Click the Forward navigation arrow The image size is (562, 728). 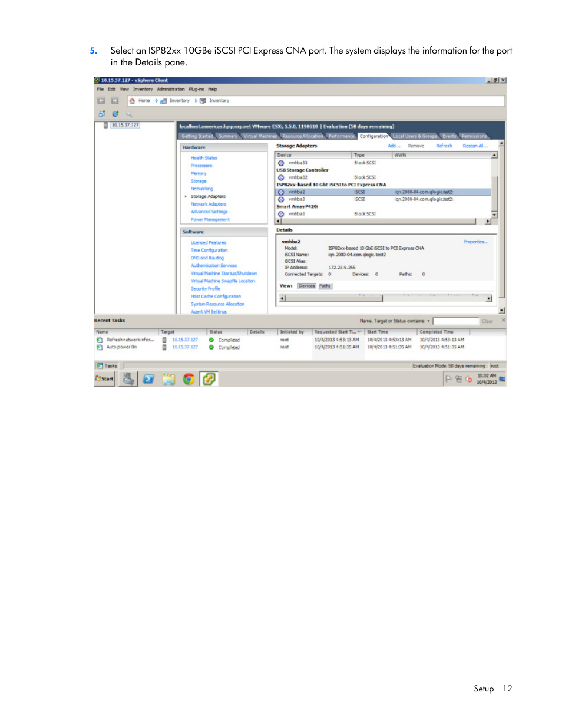coord(115,101)
